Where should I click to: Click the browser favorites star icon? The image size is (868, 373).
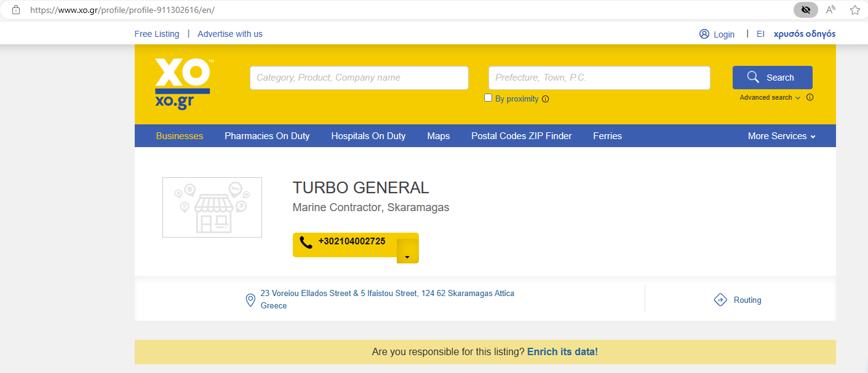point(854,10)
